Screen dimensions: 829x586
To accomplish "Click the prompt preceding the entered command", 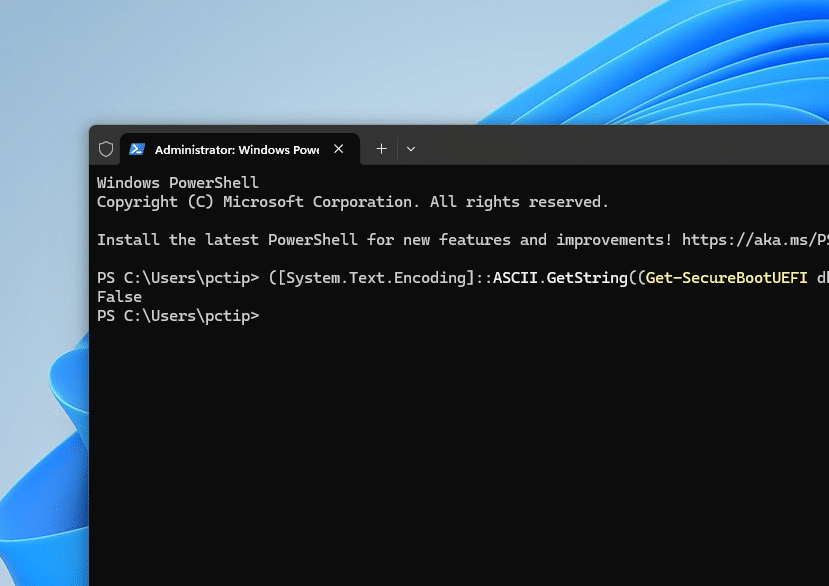I will point(178,278).
